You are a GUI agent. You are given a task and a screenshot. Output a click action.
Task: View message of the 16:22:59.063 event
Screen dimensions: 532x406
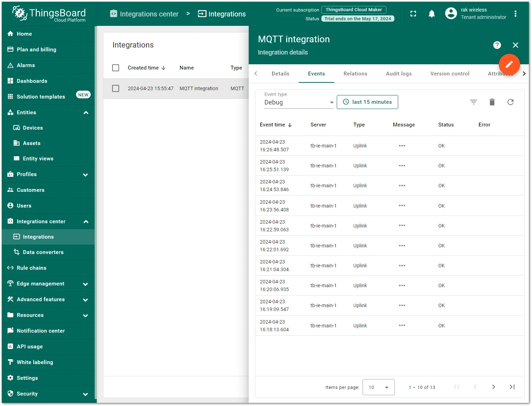tap(402, 226)
